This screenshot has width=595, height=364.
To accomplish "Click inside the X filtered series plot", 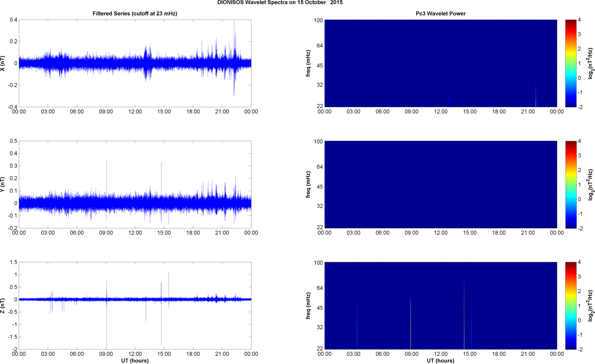I will pos(135,63).
